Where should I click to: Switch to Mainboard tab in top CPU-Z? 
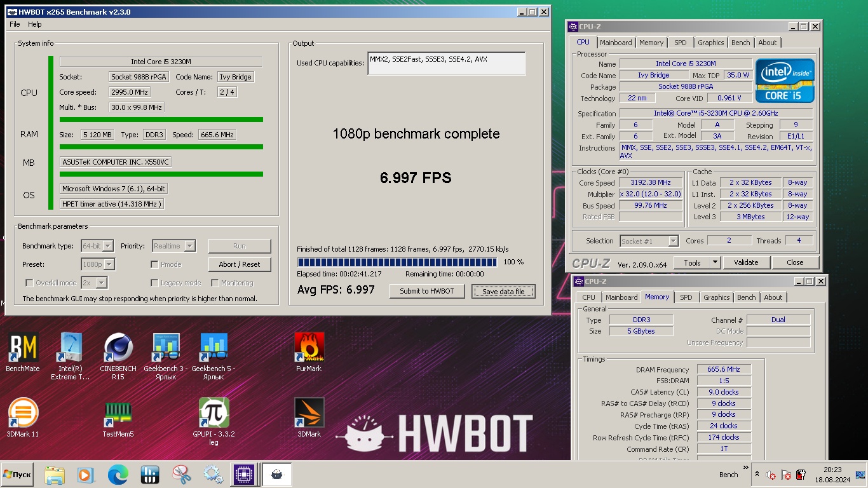pyautogui.click(x=616, y=43)
